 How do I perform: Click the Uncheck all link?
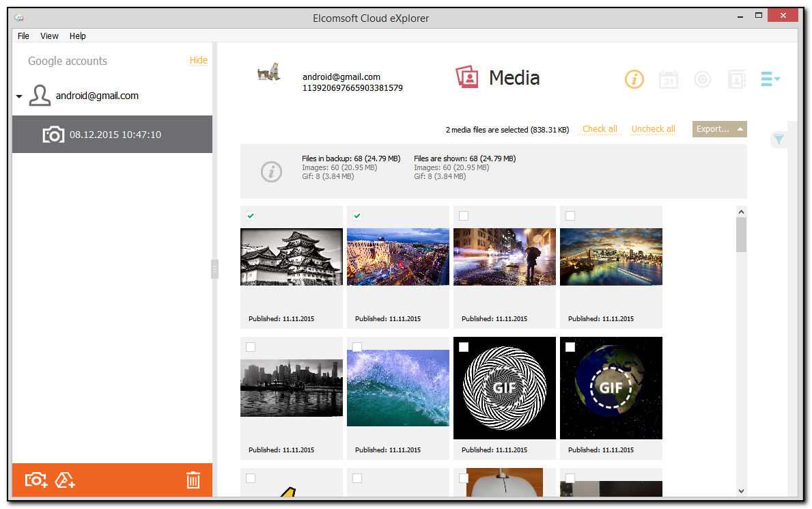point(653,129)
